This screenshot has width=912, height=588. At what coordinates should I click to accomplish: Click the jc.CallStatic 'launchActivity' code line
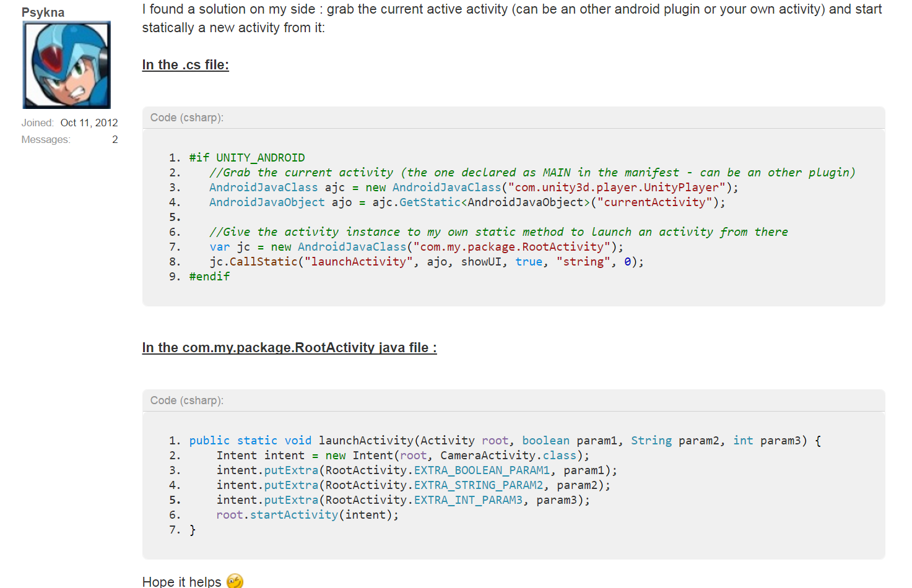pos(427,262)
